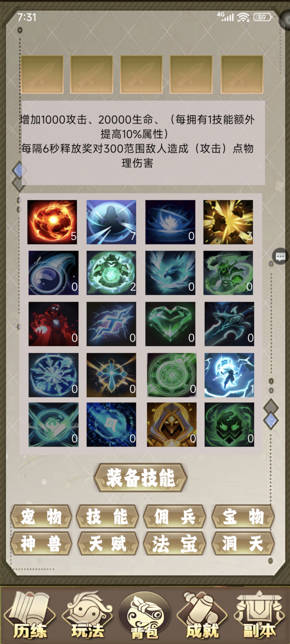Choose the golden rock explosion skill

point(228,222)
